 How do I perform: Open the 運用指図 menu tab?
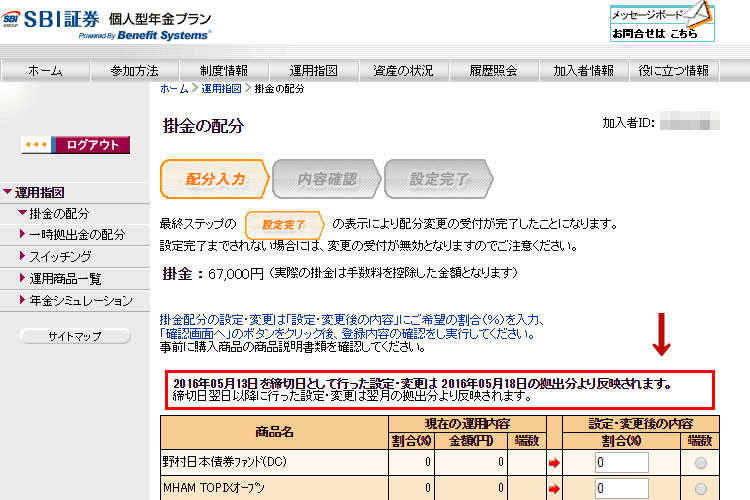[314, 71]
